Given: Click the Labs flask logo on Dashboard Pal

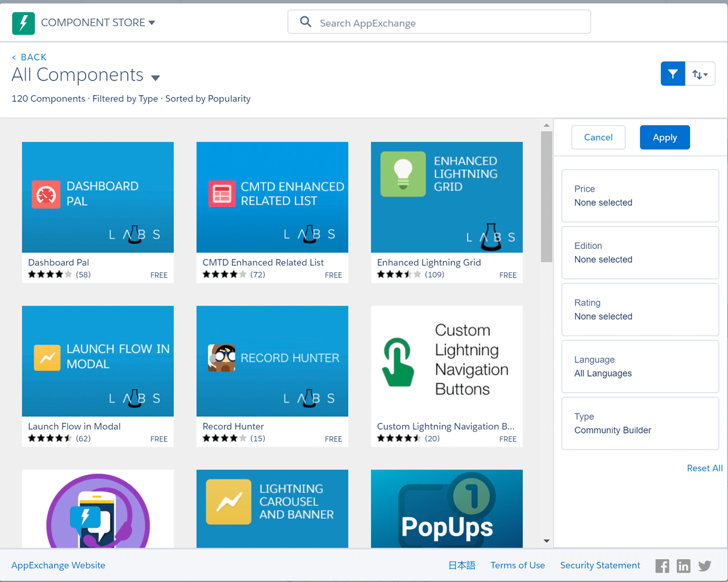Looking at the screenshot, I should pyautogui.click(x=135, y=234).
